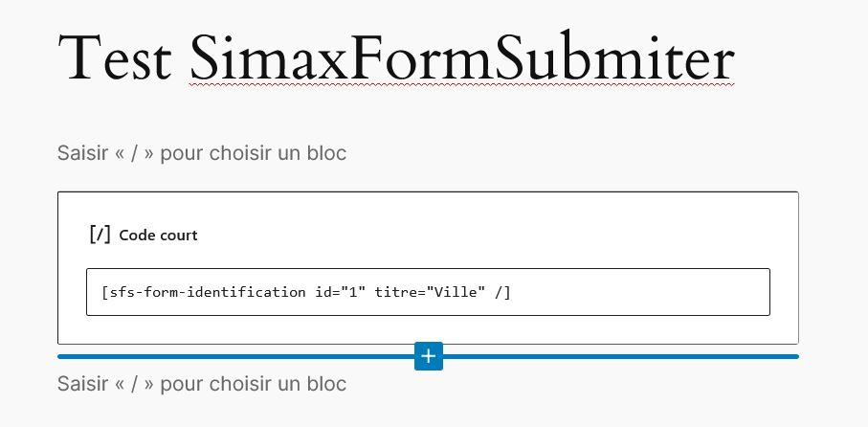Click the empty paragraph placeholder below the blue line
The width and height of the screenshot is (868, 427).
coord(202,383)
